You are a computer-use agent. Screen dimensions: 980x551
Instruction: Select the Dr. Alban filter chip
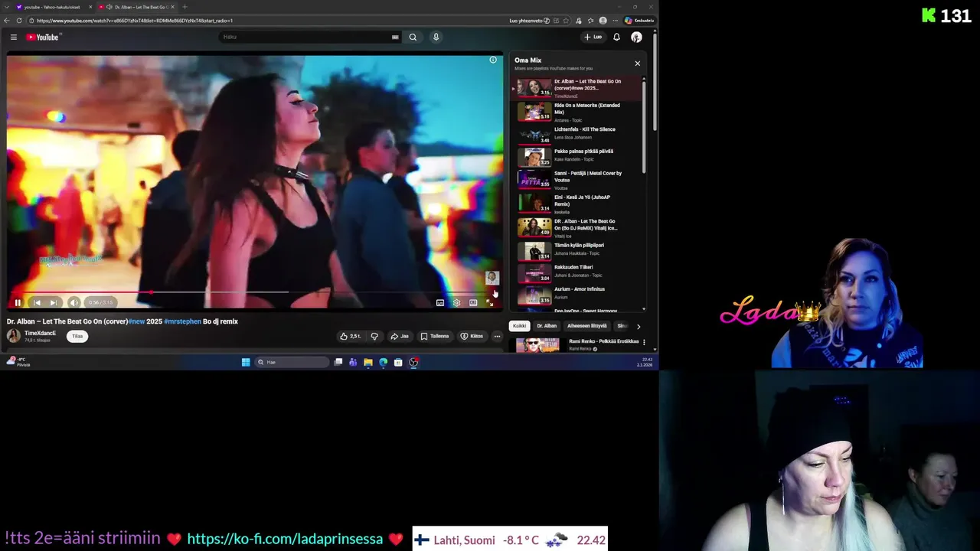547,326
